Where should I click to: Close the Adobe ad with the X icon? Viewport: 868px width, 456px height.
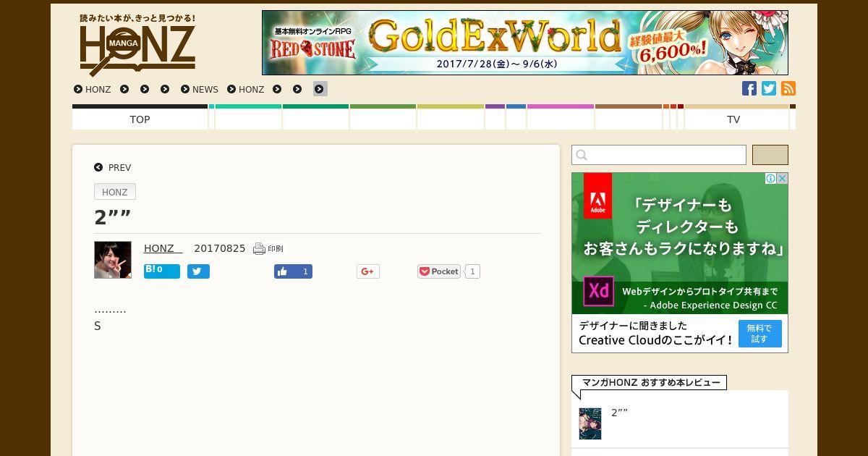782,178
